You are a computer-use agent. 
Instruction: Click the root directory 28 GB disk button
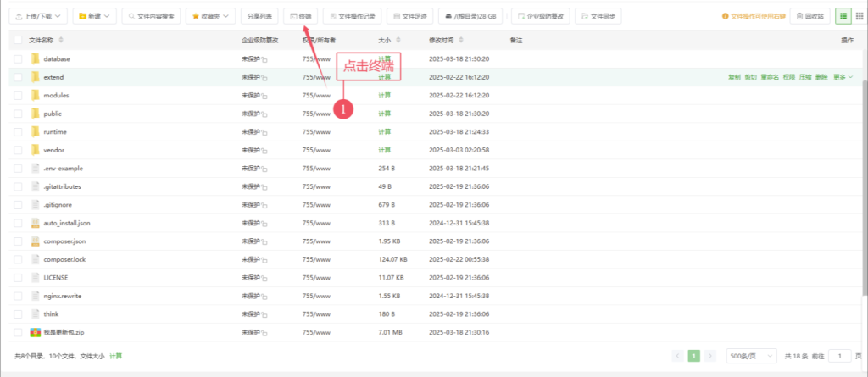point(470,17)
